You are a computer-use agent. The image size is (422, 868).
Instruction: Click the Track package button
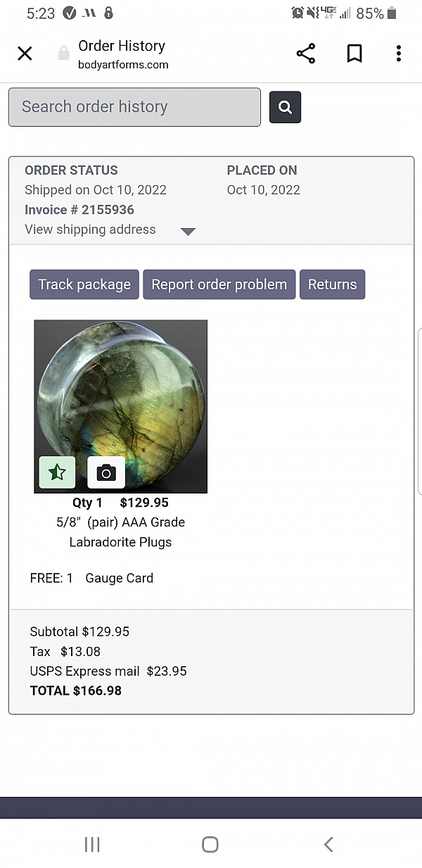[84, 284]
